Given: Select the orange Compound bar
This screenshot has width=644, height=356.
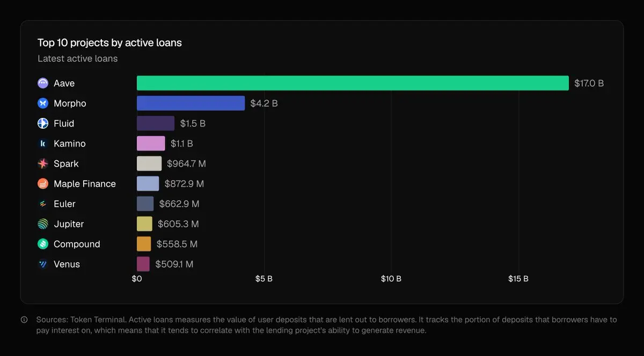Looking at the screenshot, I should [x=144, y=244].
